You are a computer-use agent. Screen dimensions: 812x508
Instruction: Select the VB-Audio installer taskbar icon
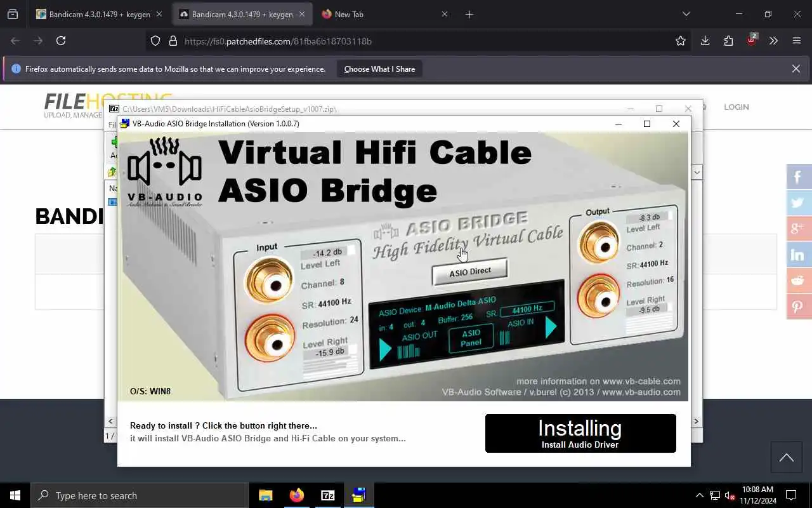click(x=358, y=495)
